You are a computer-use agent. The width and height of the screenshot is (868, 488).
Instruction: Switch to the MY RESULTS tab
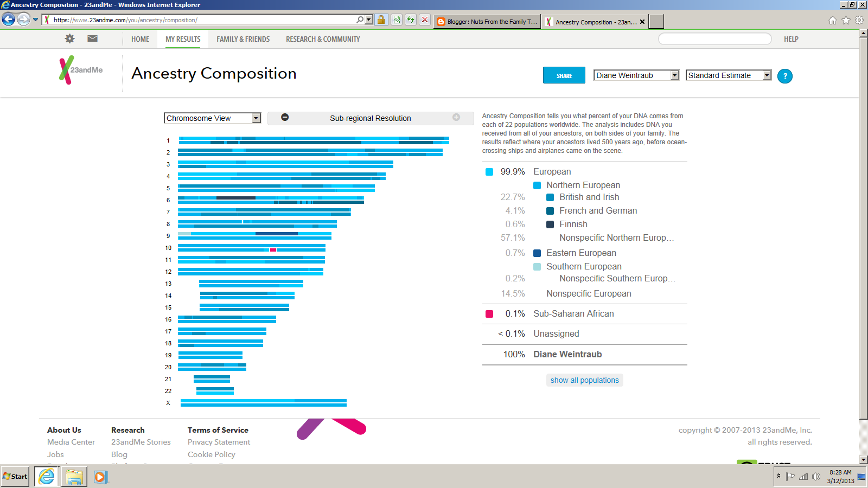(x=182, y=38)
